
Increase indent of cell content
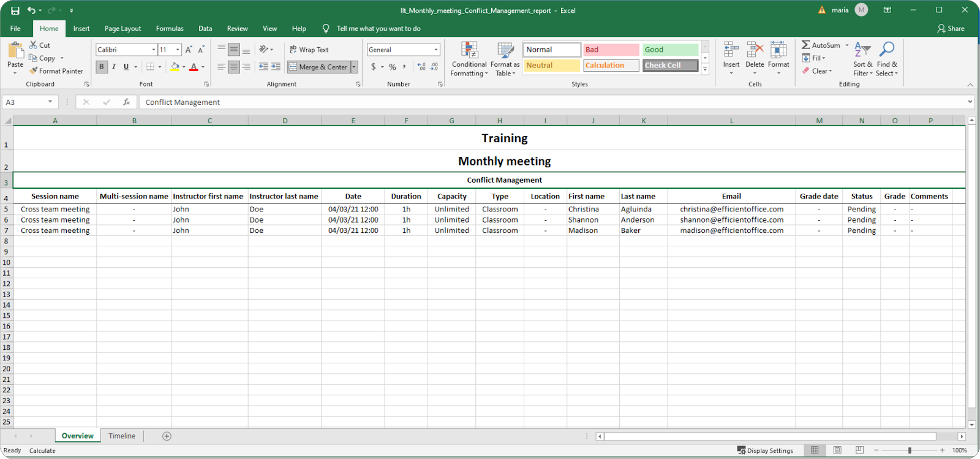(x=276, y=67)
